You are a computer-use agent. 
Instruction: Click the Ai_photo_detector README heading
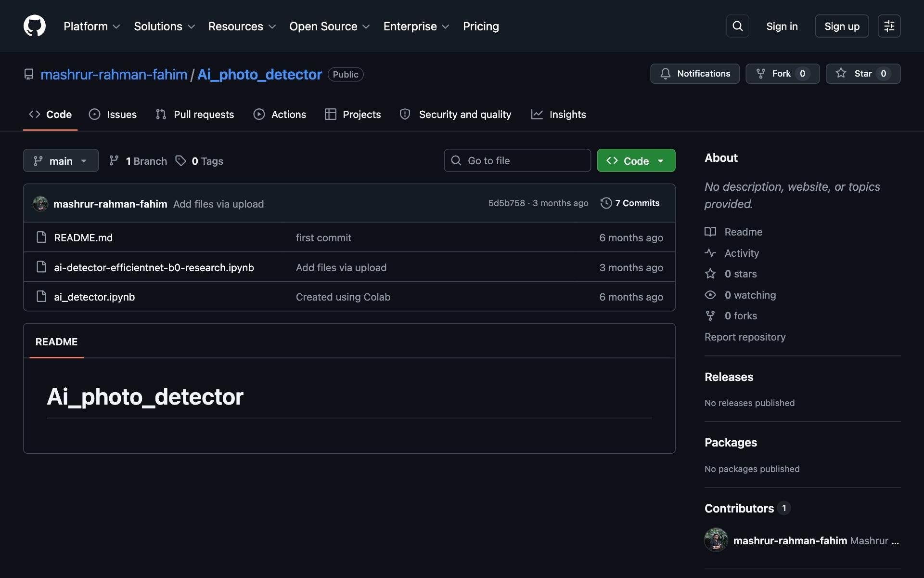145,396
